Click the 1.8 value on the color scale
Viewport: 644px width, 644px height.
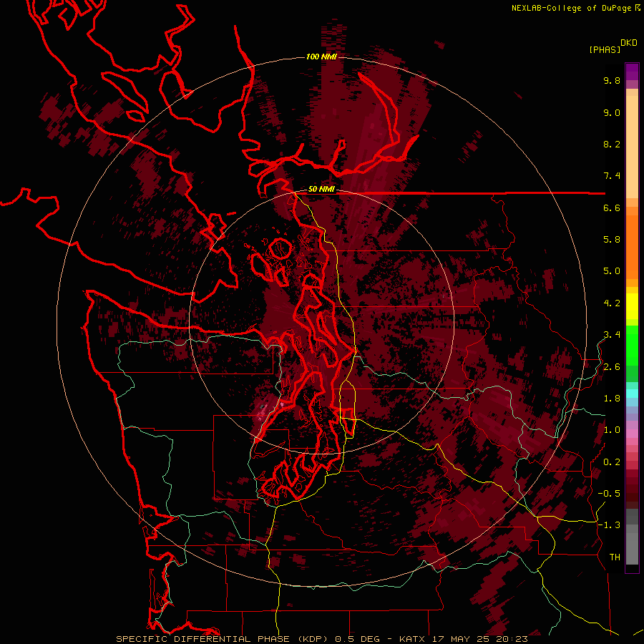(x=612, y=399)
